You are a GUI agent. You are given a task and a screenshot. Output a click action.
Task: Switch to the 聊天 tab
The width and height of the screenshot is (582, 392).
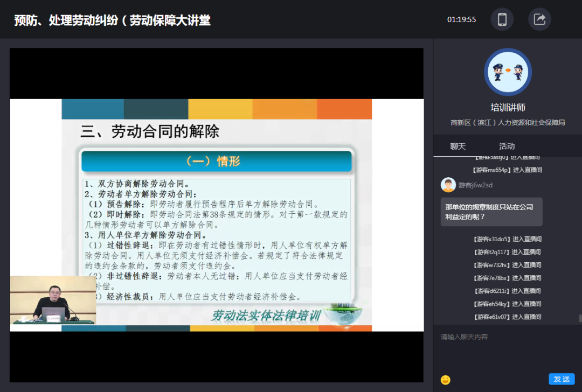458,146
